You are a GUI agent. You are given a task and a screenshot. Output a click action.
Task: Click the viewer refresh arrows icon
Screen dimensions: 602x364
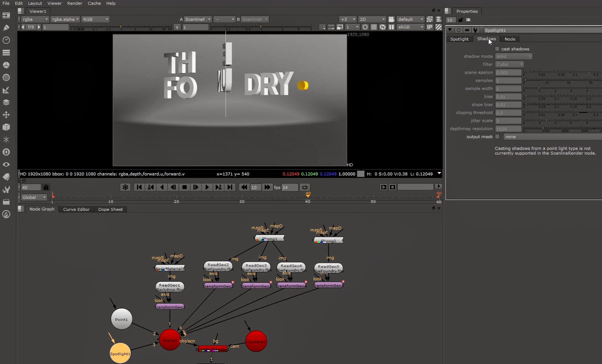pyautogui.click(x=383, y=27)
